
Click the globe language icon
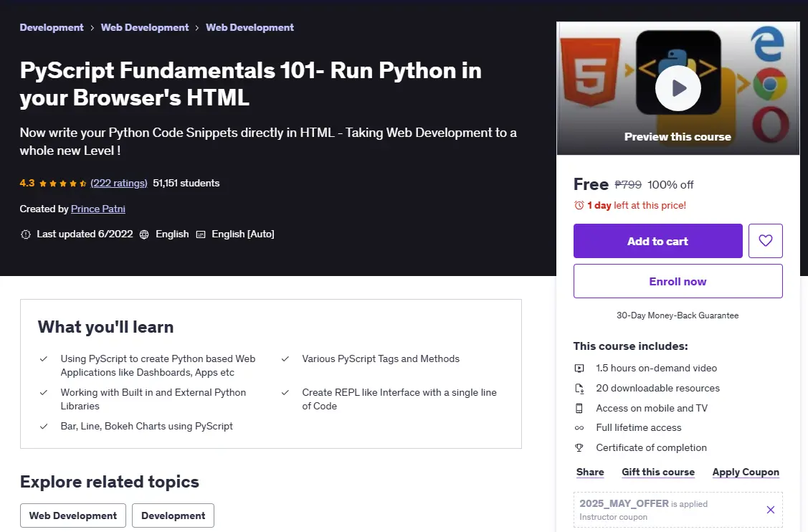click(144, 234)
